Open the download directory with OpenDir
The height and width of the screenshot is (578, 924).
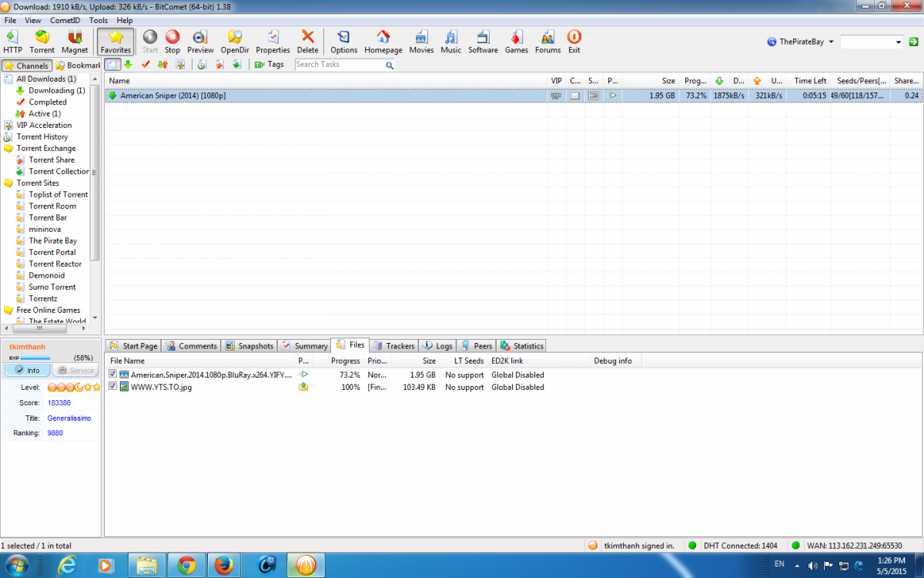click(235, 42)
